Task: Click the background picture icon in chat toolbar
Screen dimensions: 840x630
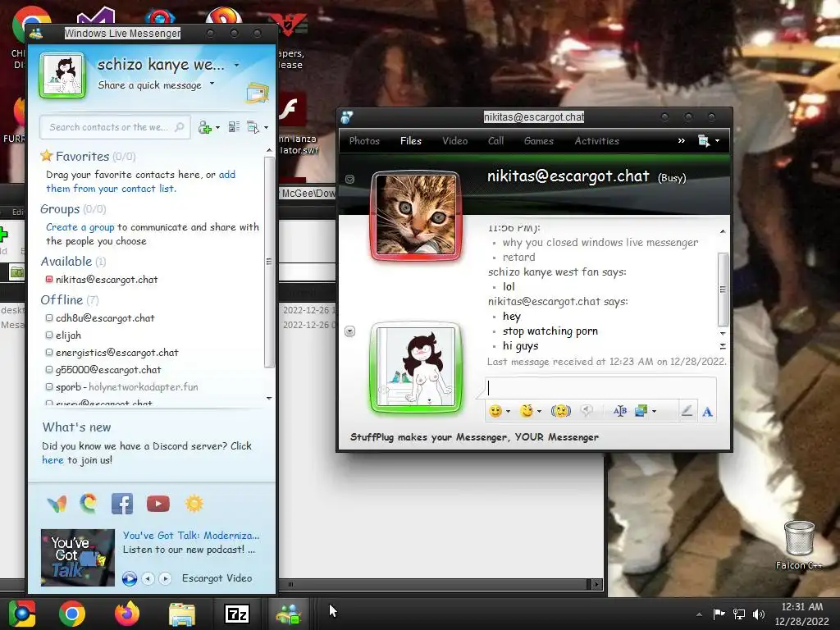Action: pyautogui.click(x=641, y=411)
